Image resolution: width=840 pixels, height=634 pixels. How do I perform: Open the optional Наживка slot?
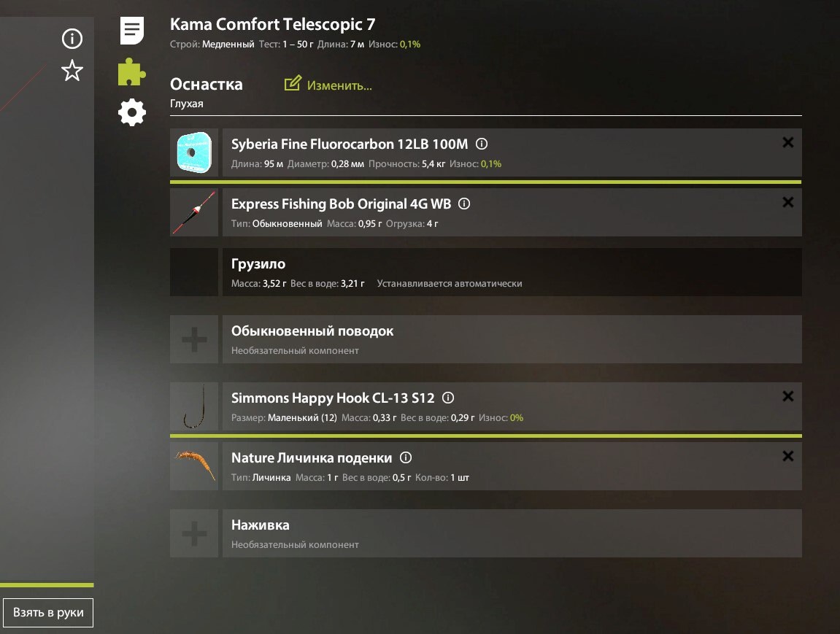(x=512, y=533)
